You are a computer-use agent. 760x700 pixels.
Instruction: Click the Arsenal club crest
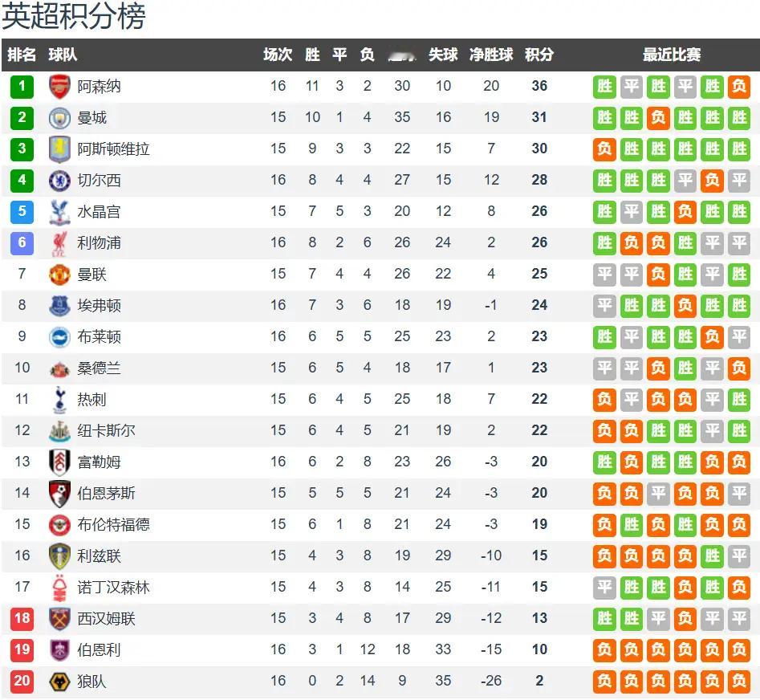click(59, 87)
